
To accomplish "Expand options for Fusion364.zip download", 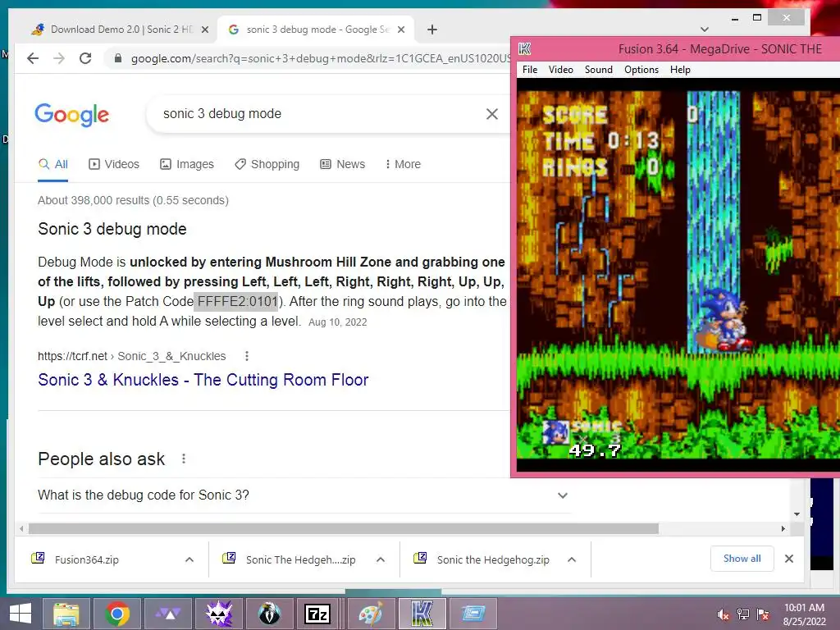I will (x=189, y=559).
